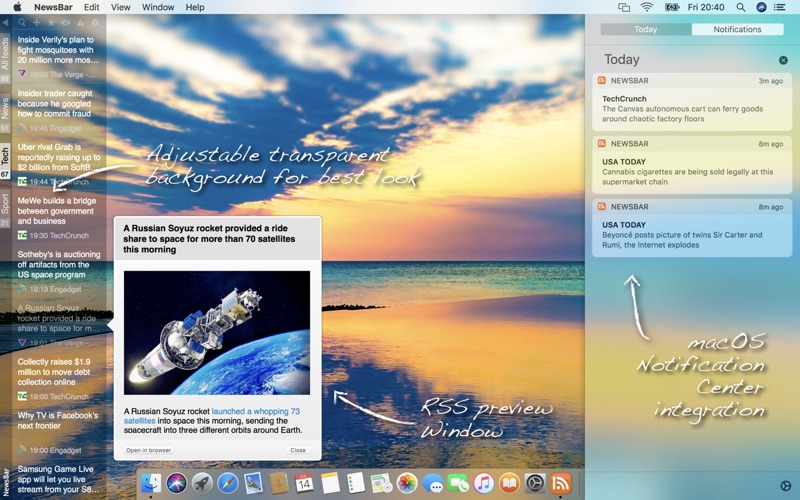The image size is (800, 500).
Task: Click the Wi-Fi status icon
Action: pos(647,7)
